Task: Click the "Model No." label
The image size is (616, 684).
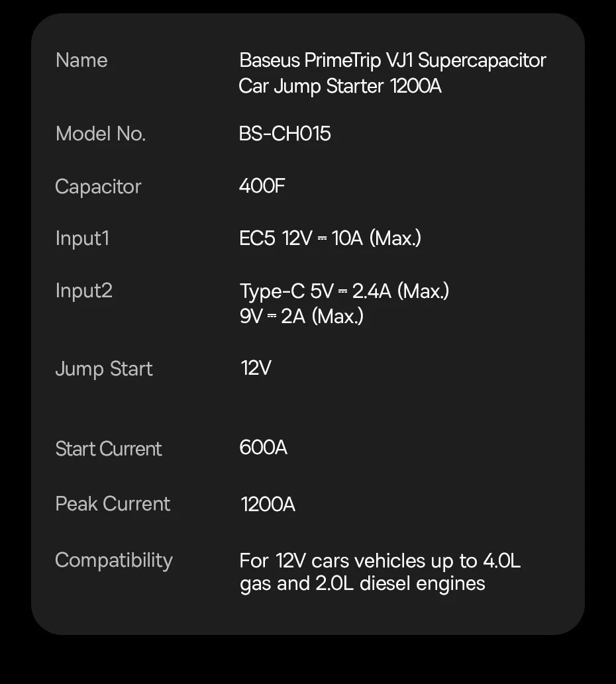Action: 101,134
